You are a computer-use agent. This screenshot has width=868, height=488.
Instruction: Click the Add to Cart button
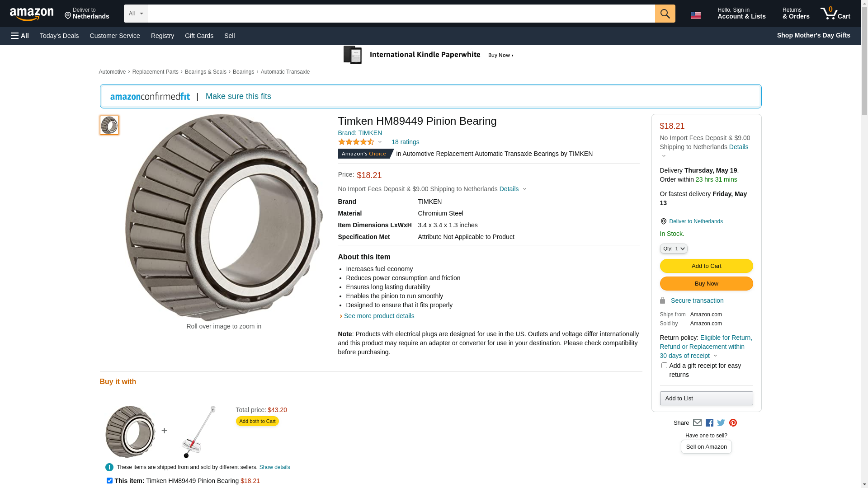[x=706, y=266]
